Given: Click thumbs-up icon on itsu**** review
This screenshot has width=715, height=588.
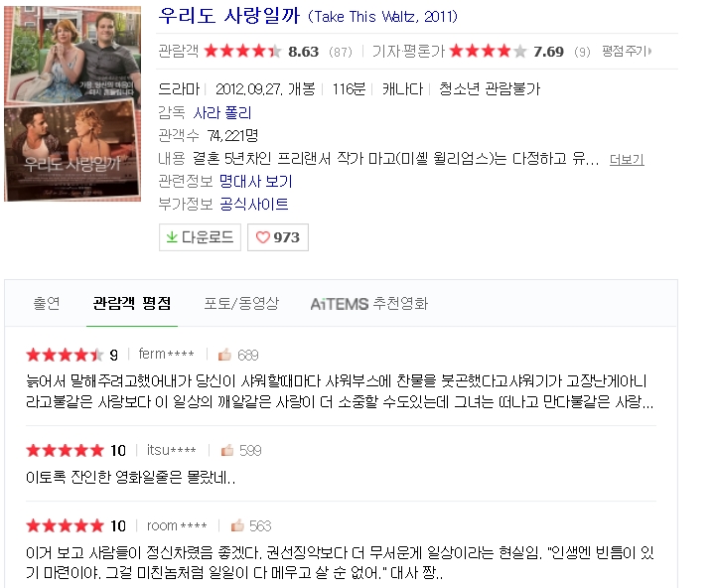Looking at the screenshot, I should [x=227, y=450].
